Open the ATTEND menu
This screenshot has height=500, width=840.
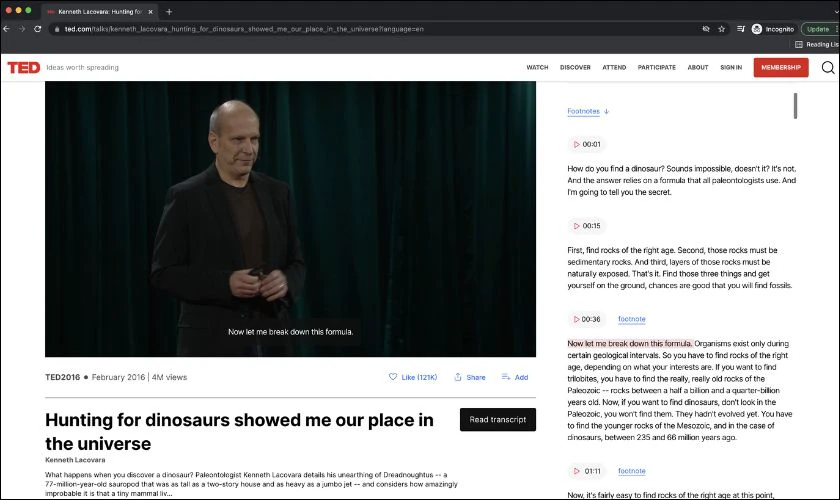coord(614,68)
